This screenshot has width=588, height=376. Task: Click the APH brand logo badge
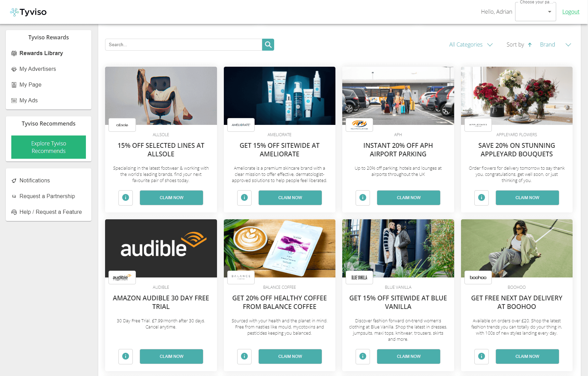click(x=359, y=125)
